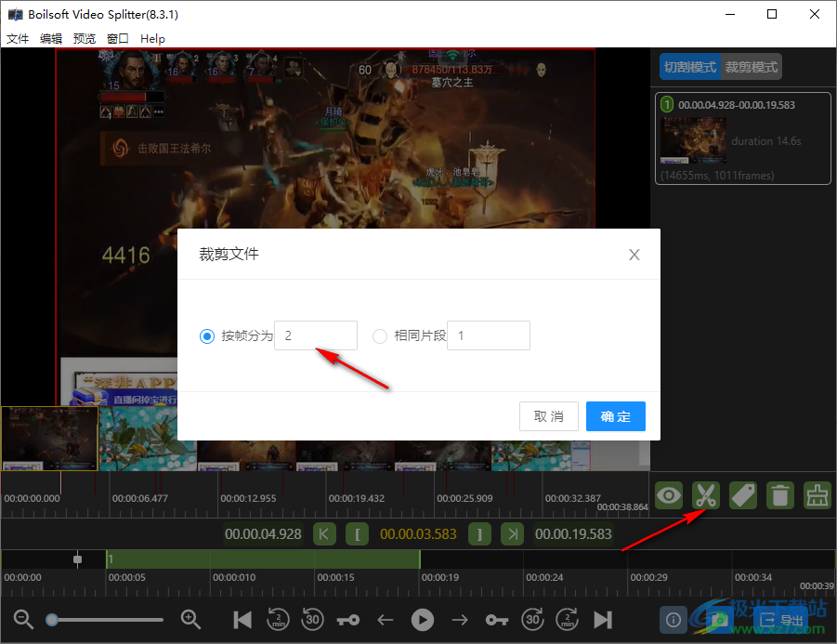Open the Help menu

click(152, 38)
